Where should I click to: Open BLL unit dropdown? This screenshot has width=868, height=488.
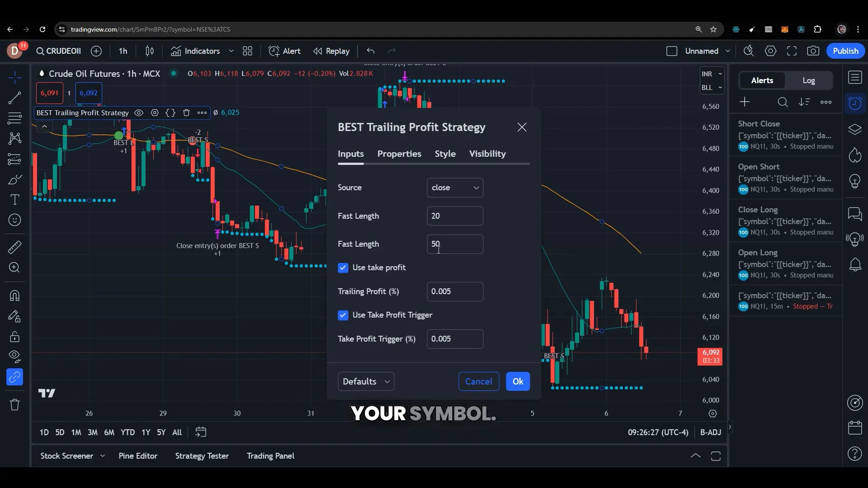pos(712,88)
